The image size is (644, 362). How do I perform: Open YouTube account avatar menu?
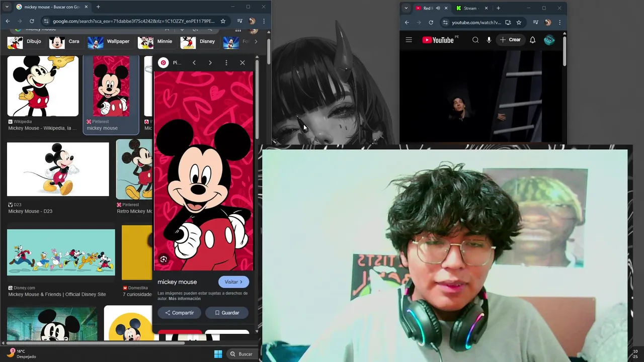point(549,40)
